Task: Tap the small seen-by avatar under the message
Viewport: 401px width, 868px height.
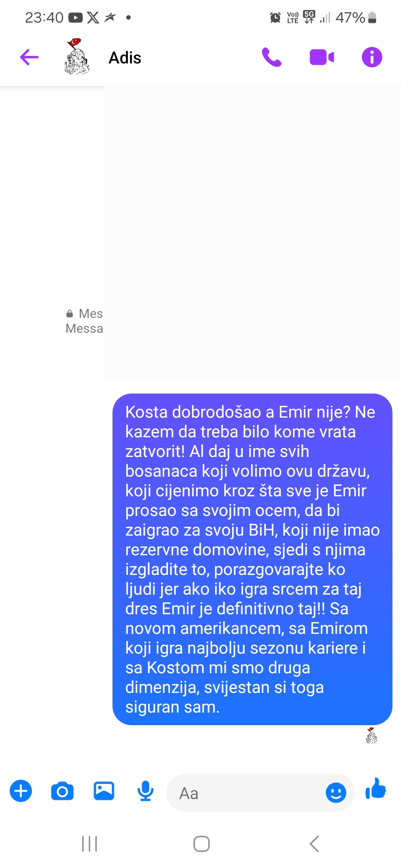Action: point(371,736)
